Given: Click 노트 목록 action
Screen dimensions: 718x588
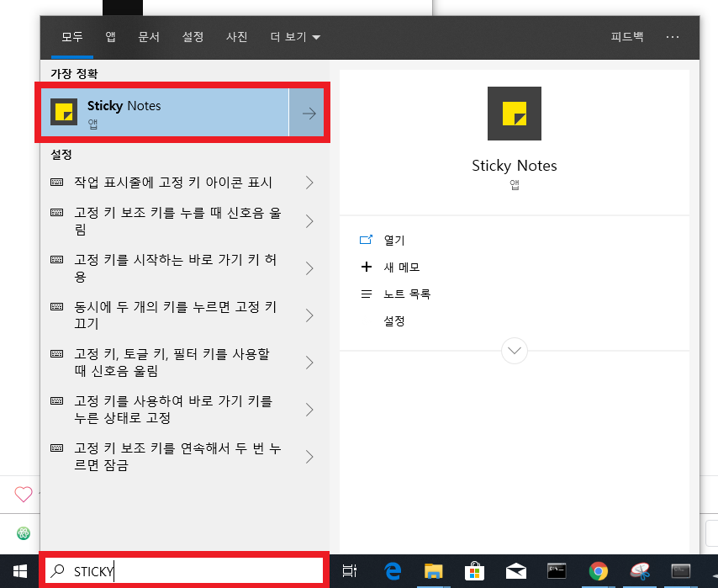Looking at the screenshot, I should 407,294.
